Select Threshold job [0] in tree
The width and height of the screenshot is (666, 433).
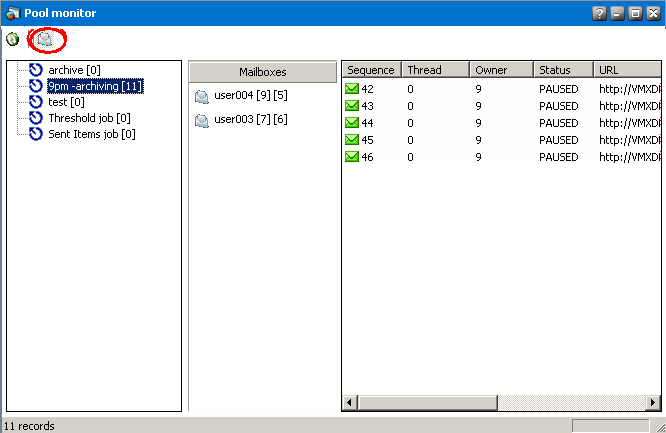[89, 118]
